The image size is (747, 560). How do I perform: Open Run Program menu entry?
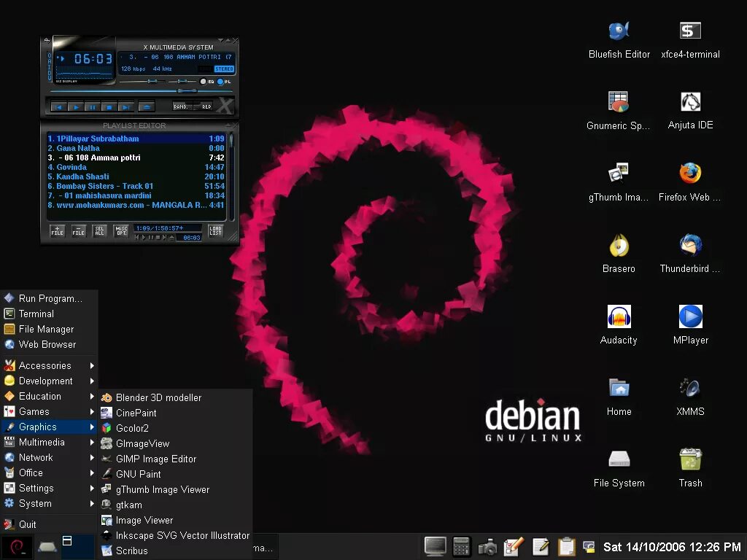point(49,298)
